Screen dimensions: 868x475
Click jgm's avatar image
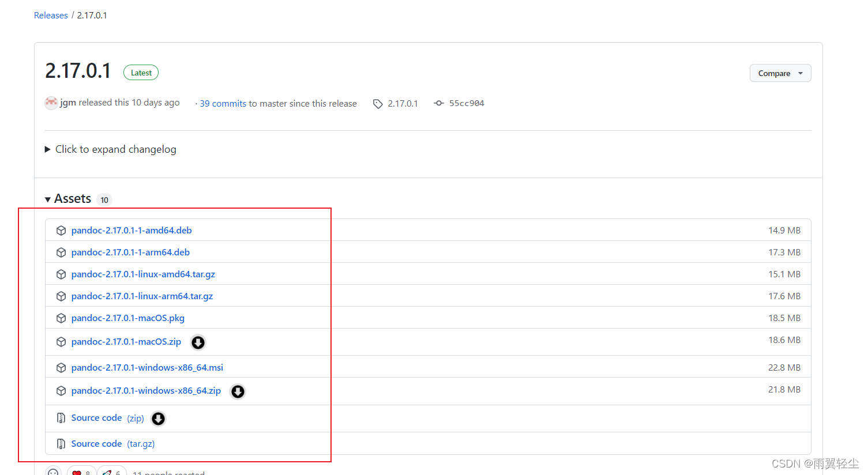pyautogui.click(x=51, y=103)
